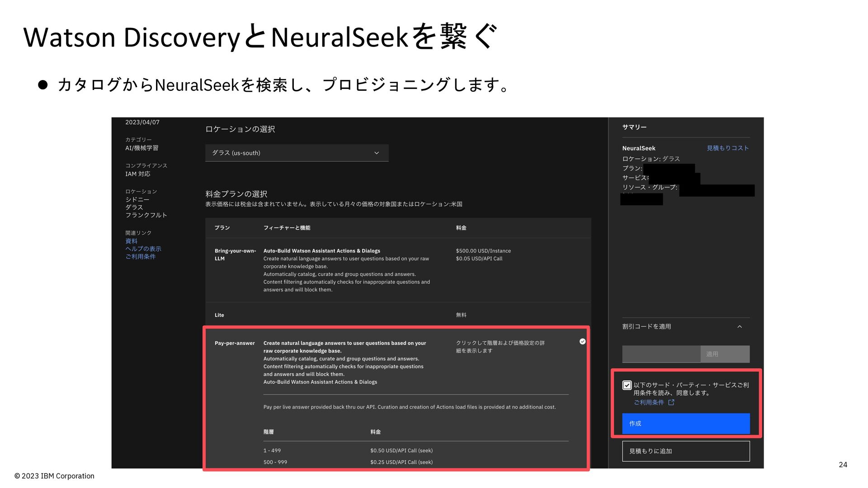The width and height of the screenshot is (868, 488).
Task: Click the blue 作成 create button
Action: [x=686, y=423]
